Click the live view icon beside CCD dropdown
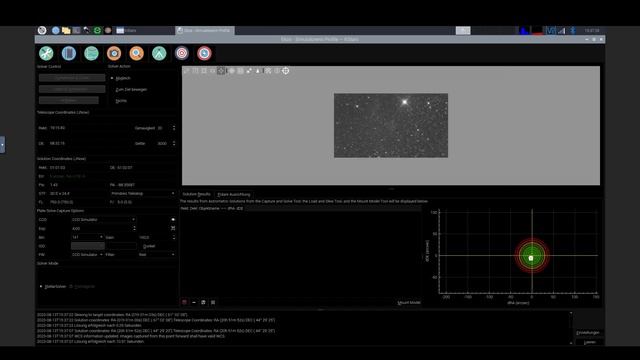The width and height of the screenshot is (640, 360). pyautogui.click(x=173, y=220)
